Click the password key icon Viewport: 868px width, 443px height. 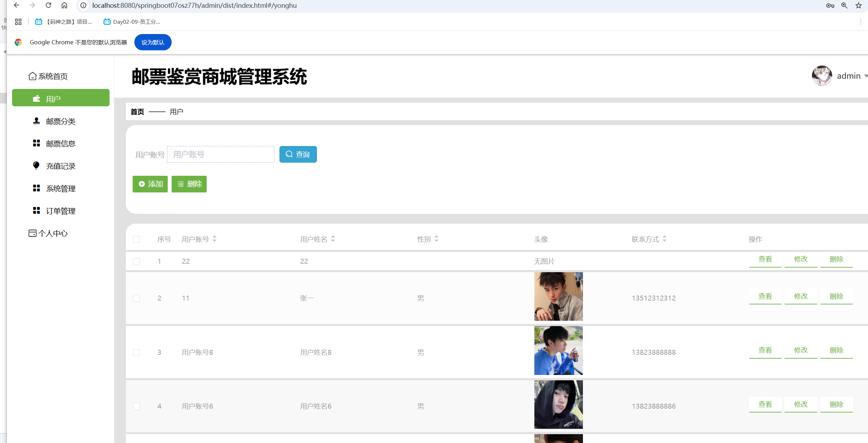click(830, 5)
